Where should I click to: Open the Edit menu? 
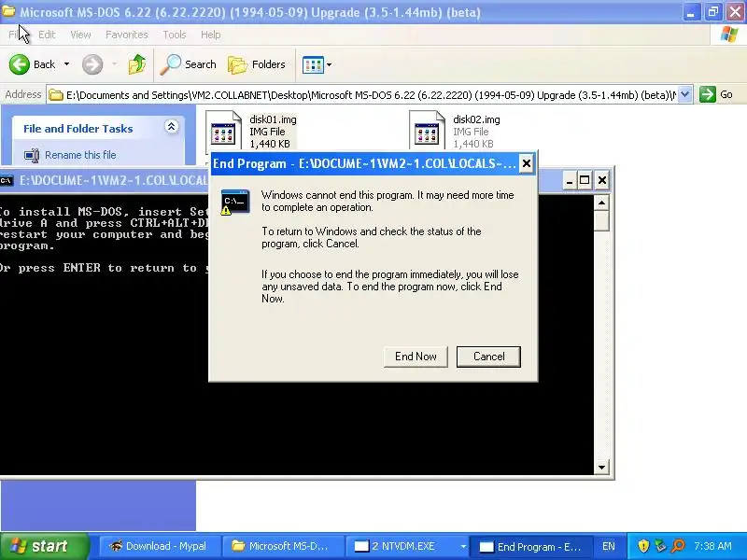tap(47, 35)
